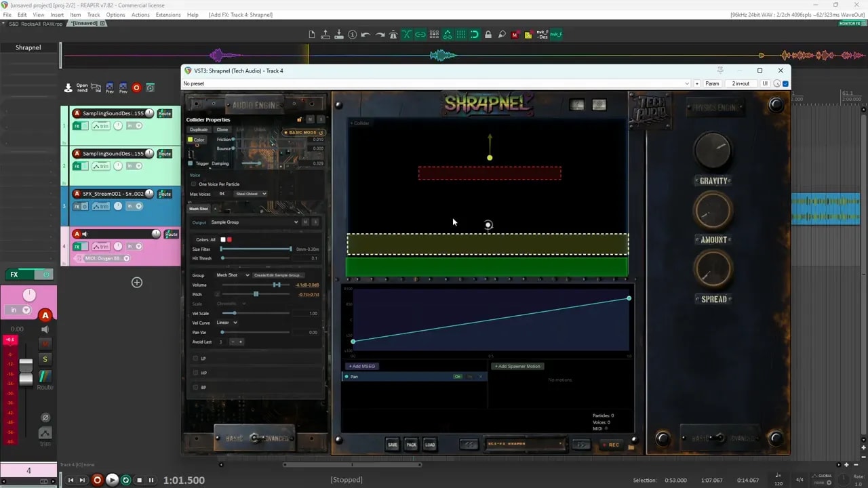Open the Extensions menu
868x488 pixels.
point(168,15)
